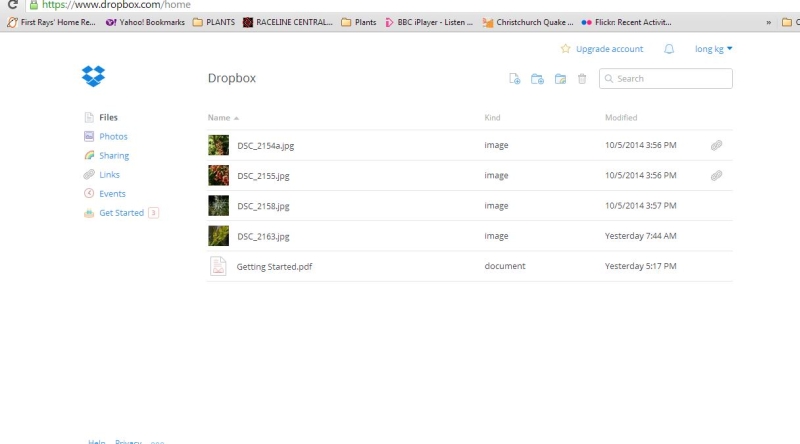
Task: Click the share a folder icon
Action: 560,79
